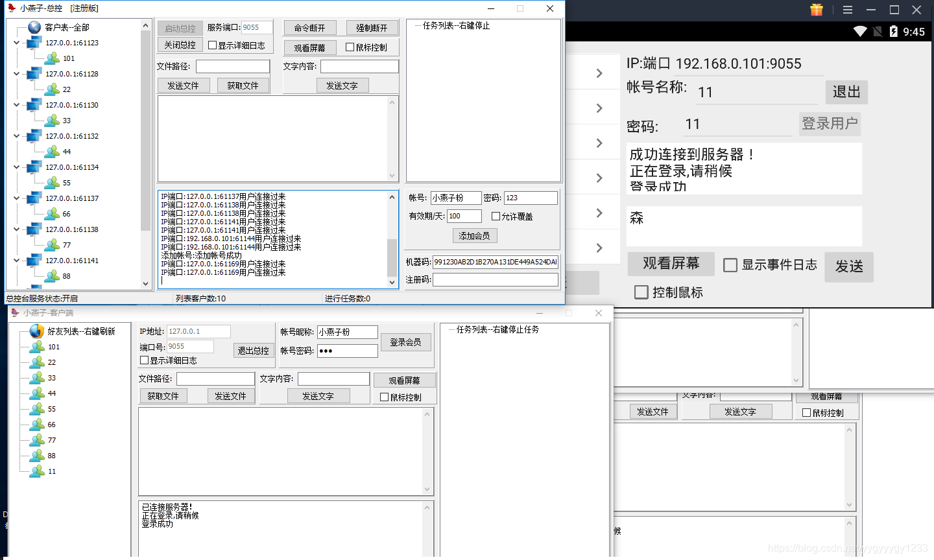Click user icon for 101 in 总控 tree
Screen dimensions: 934x560
click(53, 58)
